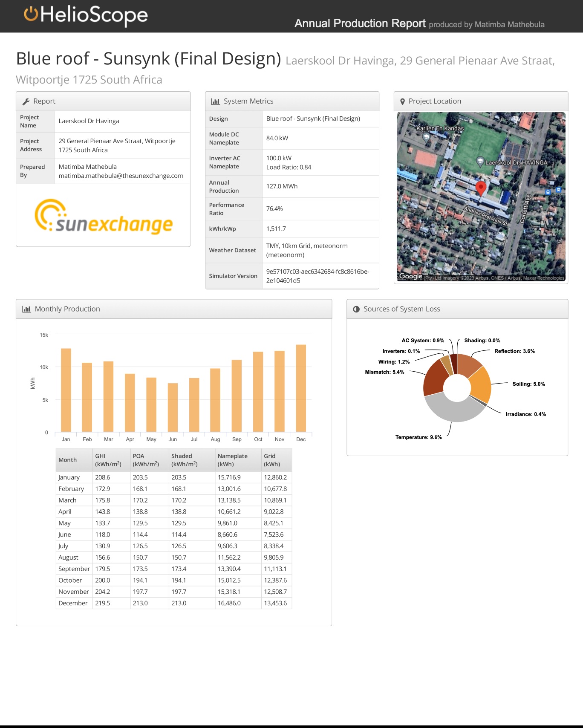Click the December Nameplate value 16,486.0
583x728 pixels.
(x=229, y=603)
